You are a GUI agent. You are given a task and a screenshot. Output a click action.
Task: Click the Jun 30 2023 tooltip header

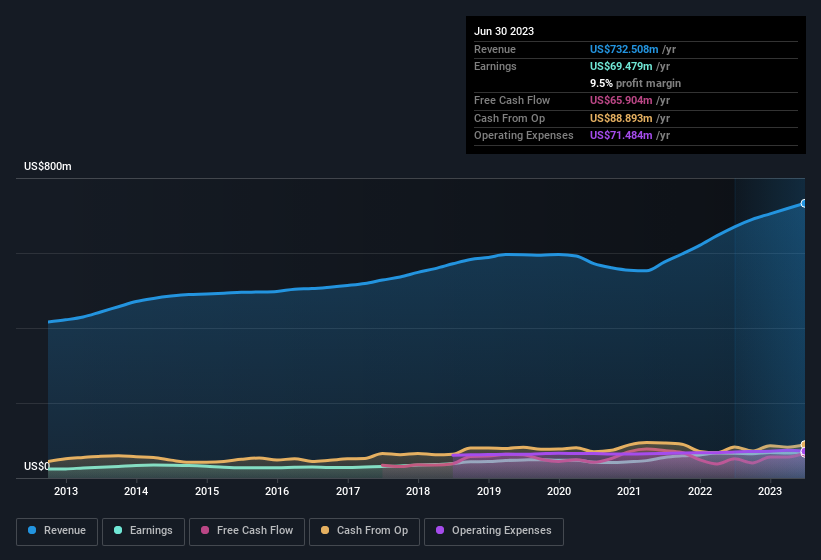point(504,31)
